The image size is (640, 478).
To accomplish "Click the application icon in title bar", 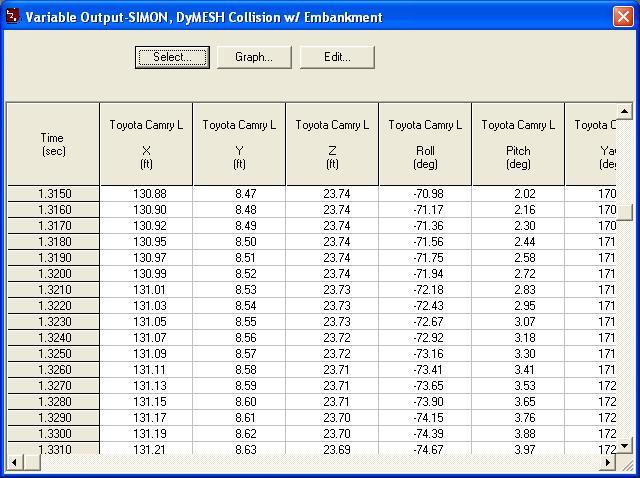I will tap(12, 17).
